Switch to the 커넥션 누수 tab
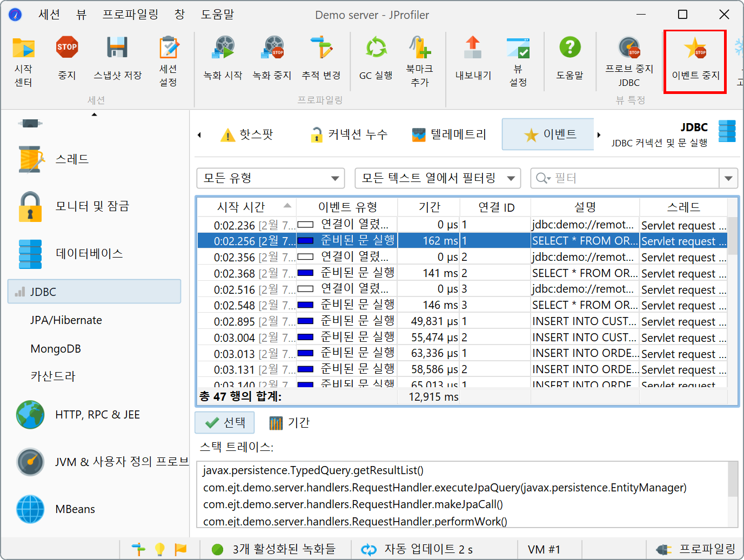Viewport: 744px width, 560px height. (x=349, y=134)
